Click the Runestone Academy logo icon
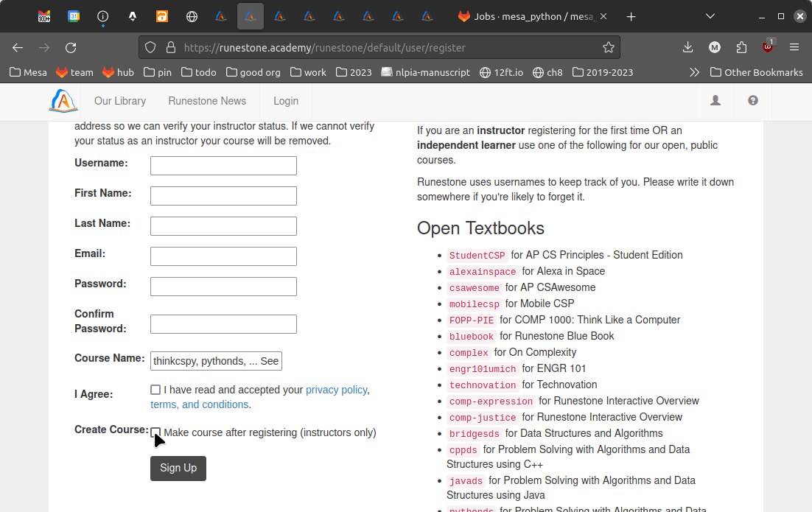The image size is (812, 512). [x=63, y=101]
